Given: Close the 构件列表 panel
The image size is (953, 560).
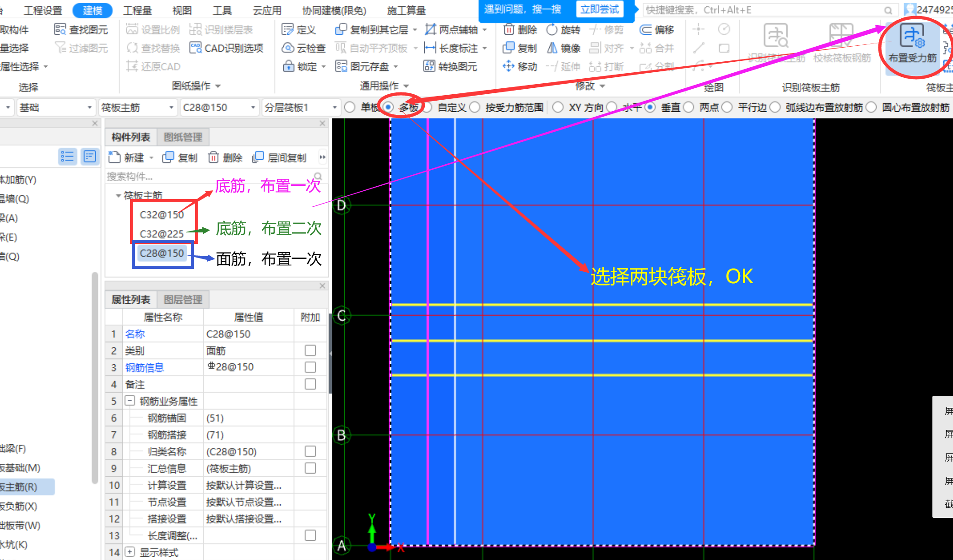Looking at the screenshot, I should 322,124.
